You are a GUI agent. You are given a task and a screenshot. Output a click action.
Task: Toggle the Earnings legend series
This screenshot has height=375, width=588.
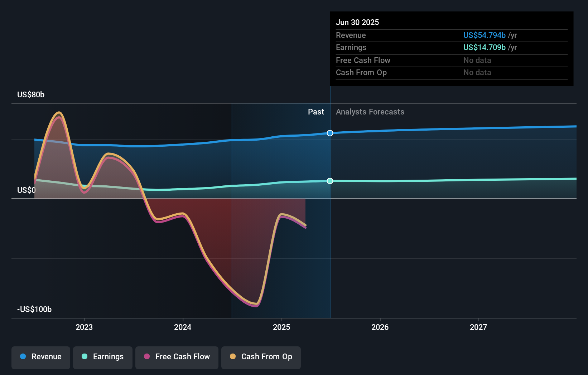[103, 357]
